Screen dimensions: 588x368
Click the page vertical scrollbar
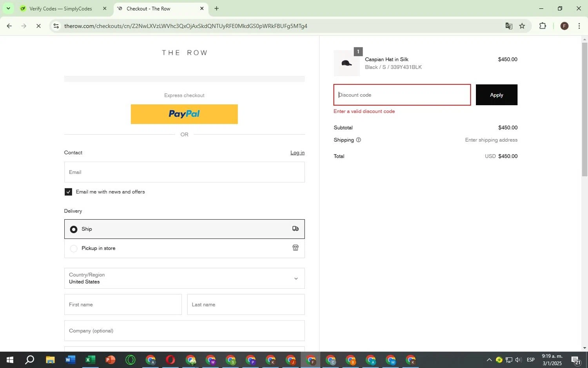(584, 109)
